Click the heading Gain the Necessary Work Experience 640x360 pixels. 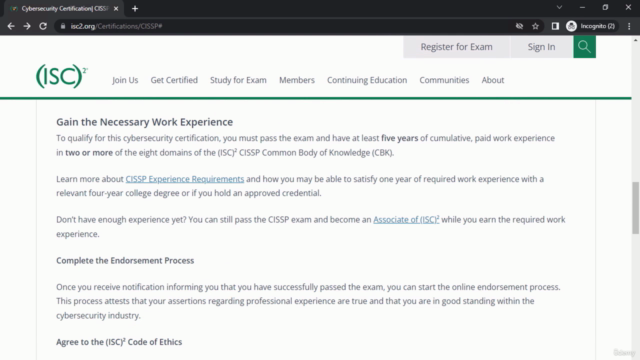click(x=144, y=122)
